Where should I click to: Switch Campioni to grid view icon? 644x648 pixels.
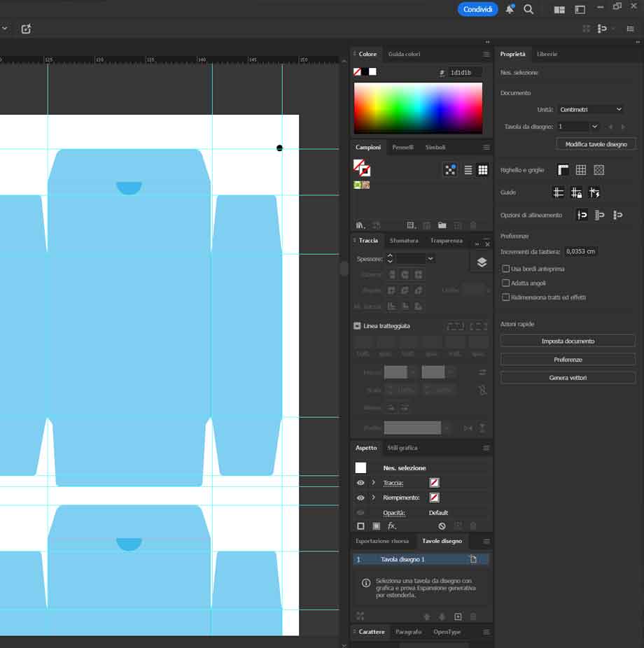pyautogui.click(x=483, y=169)
